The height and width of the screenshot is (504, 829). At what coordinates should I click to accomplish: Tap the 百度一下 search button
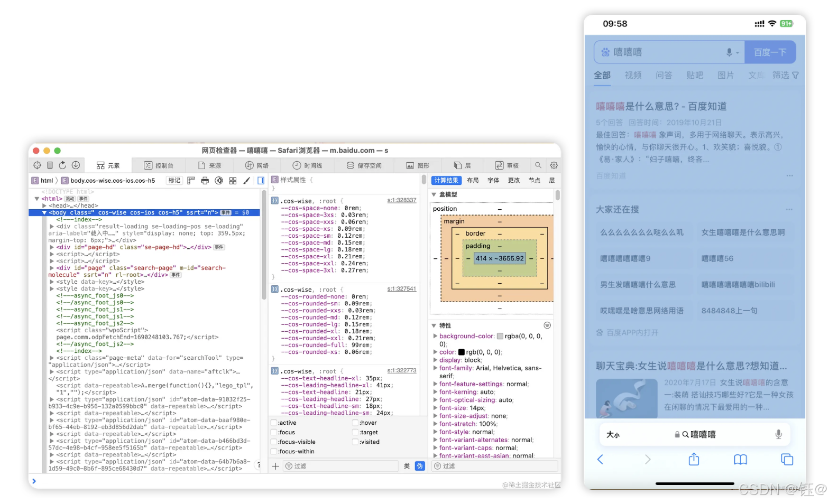[x=770, y=52]
